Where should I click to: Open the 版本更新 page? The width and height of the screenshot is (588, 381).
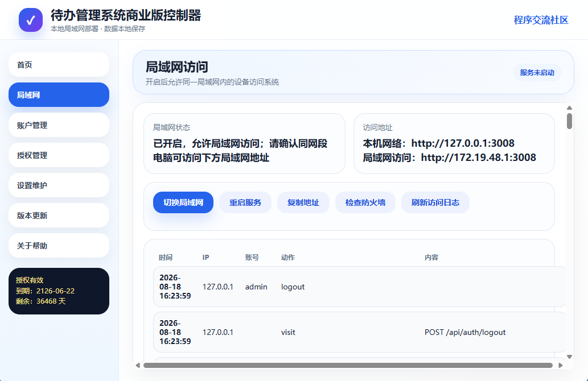tap(59, 216)
